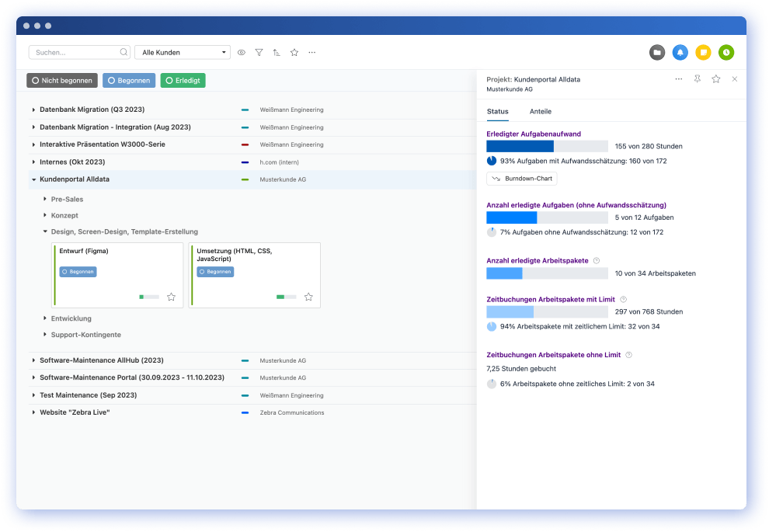Expand Website "Zebra Live" project
The image size is (769, 532).
point(33,412)
